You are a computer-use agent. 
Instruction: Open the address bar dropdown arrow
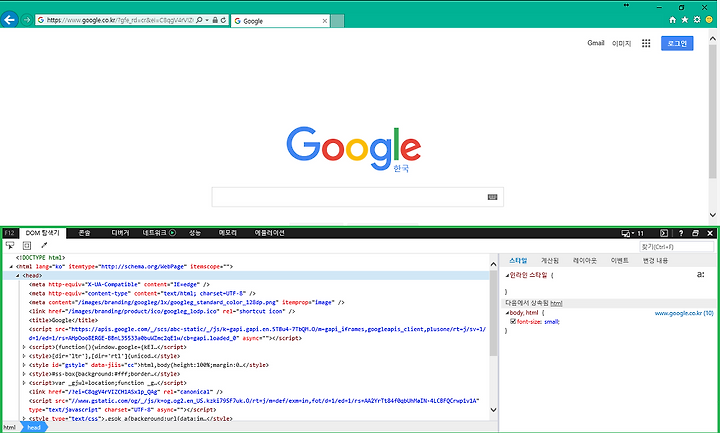pos(207,20)
